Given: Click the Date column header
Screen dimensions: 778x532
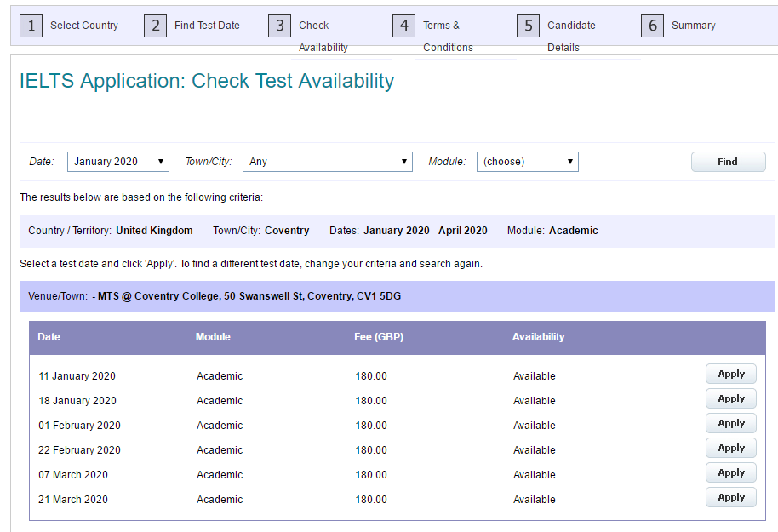Looking at the screenshot, I should click(x=49, y=337).
